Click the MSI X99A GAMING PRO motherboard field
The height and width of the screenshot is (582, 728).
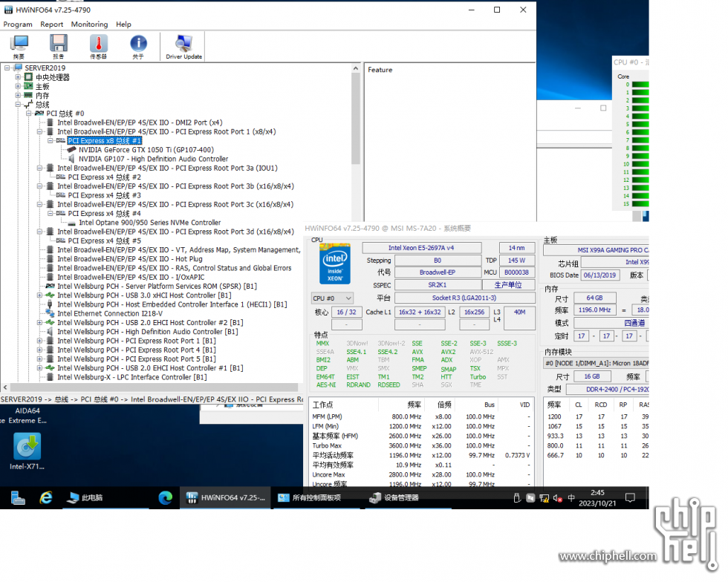tap(597, 250)
